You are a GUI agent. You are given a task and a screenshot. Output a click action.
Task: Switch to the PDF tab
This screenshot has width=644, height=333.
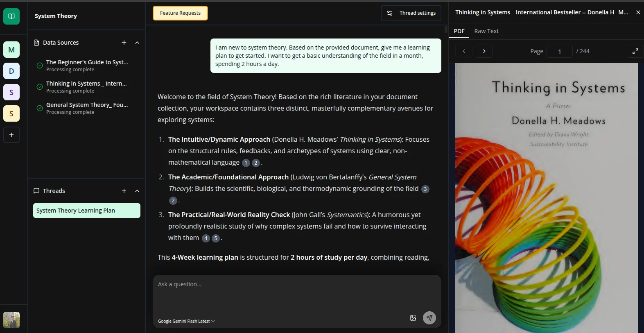pos(459,31)
